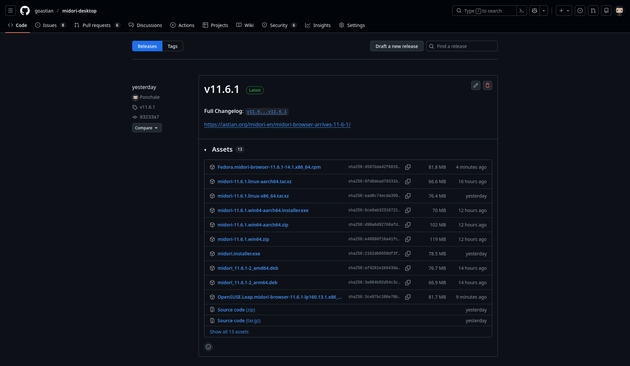Switch to the Insights tab
Viewport: 630px width, 366px height.
[317, 25]
